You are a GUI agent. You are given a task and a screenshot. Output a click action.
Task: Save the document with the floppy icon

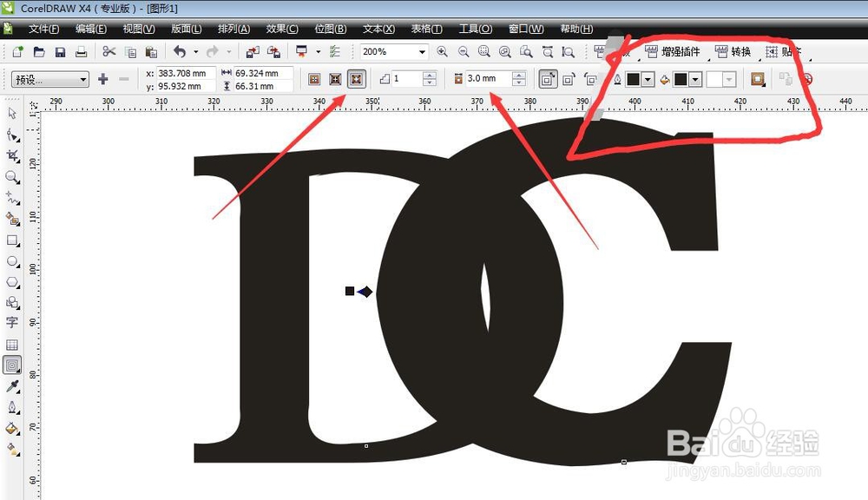pyautogui.click(x=61, y=52)
